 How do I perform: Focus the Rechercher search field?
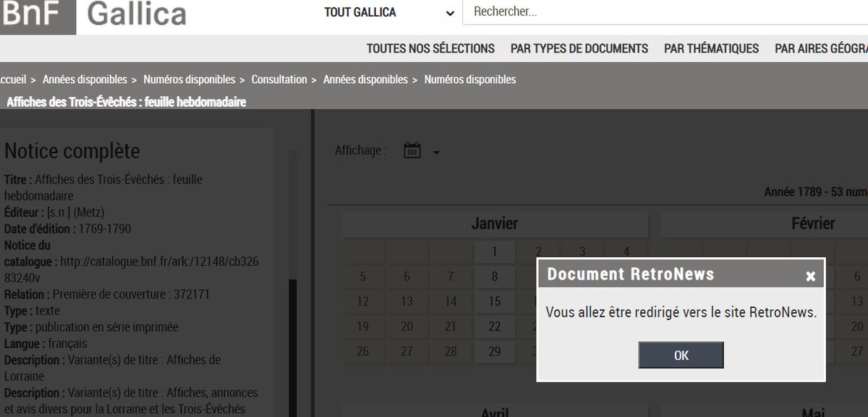coord(665,12)
